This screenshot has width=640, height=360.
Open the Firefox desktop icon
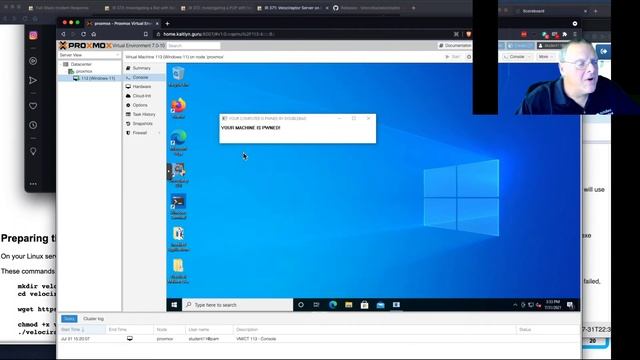click(x=178, y=108)
